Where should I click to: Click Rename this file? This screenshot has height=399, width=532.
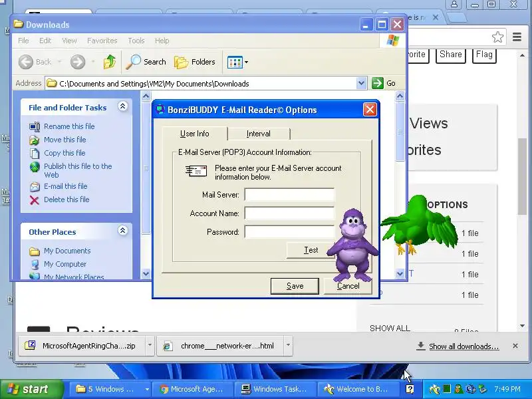coord(69,126)
